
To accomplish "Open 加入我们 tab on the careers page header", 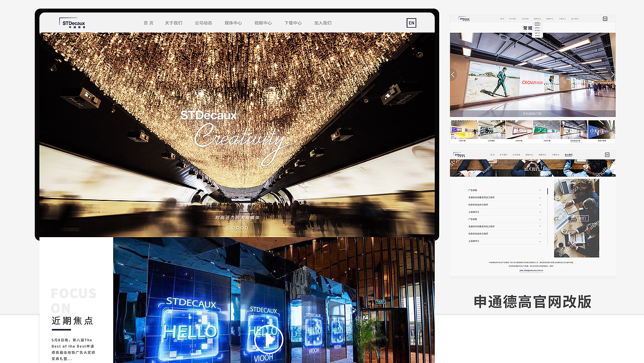I will point(569,155).
